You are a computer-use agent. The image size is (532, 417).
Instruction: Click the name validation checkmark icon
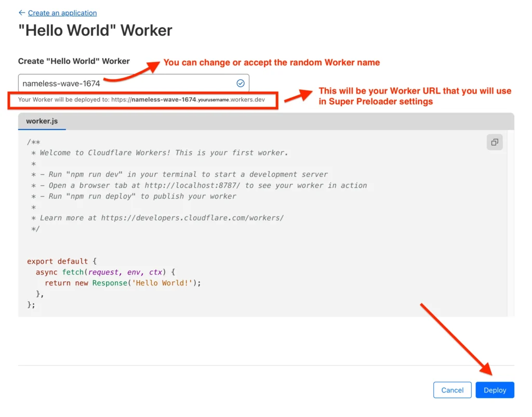click(x=240, y=83)
